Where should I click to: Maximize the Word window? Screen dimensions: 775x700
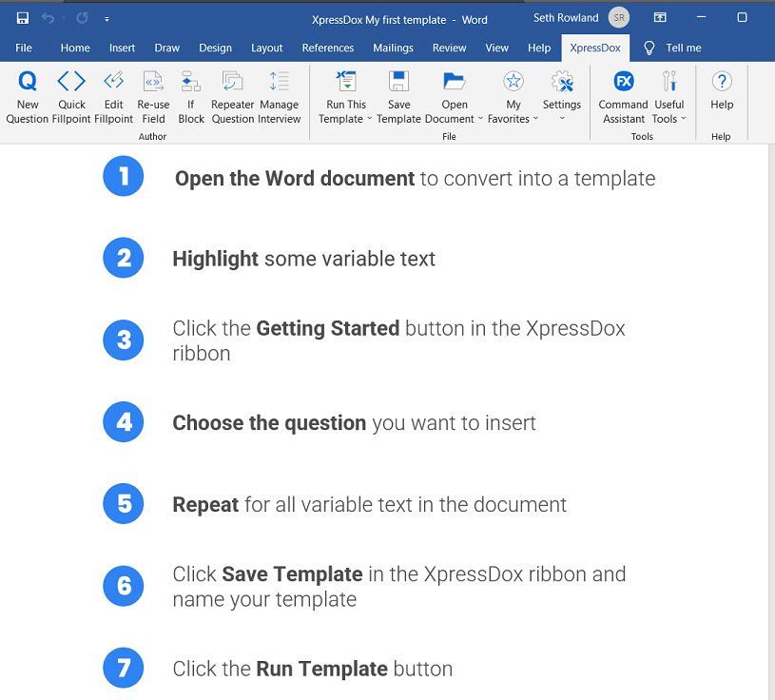742,17
